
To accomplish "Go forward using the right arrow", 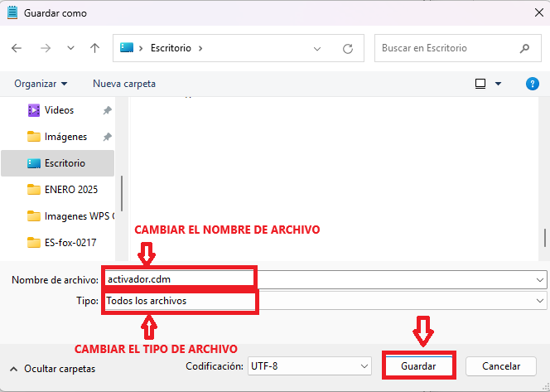I will pyautogui.click(x=46, y=48).
